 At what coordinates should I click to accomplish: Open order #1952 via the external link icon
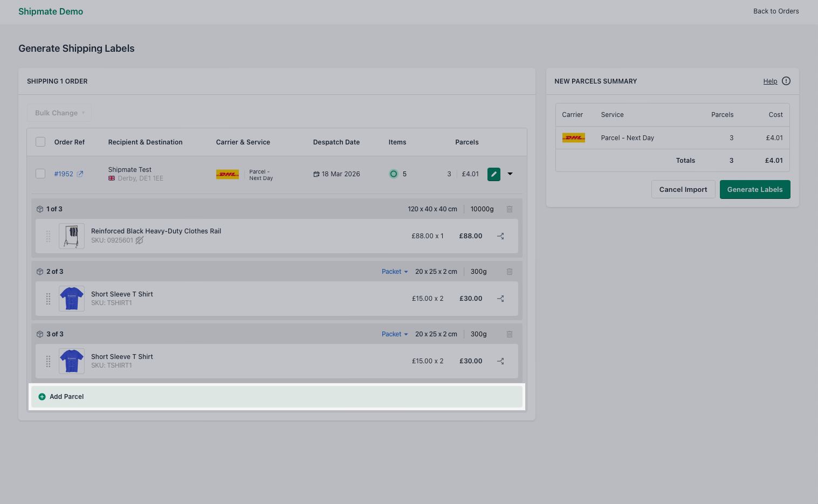point(80,173)
